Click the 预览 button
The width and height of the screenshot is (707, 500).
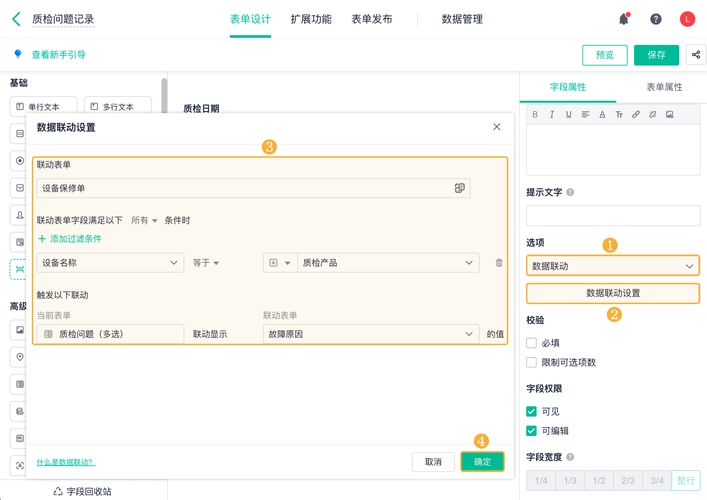click(x=605, y=55)
